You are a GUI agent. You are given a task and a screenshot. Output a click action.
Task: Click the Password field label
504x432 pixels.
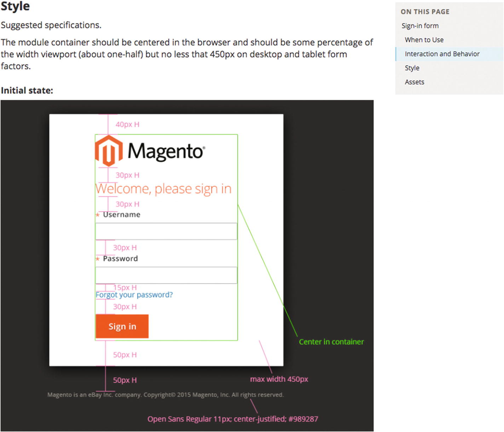pos(120,258)
